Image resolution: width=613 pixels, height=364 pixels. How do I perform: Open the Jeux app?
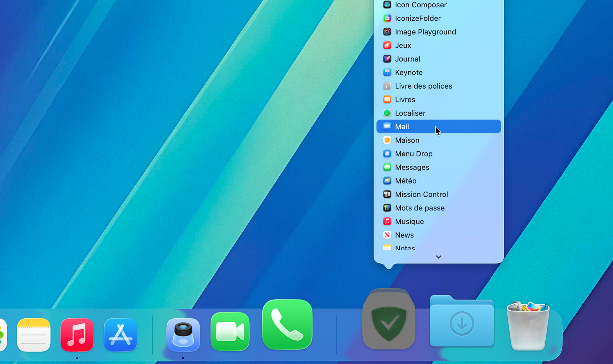tap(403, 45)
